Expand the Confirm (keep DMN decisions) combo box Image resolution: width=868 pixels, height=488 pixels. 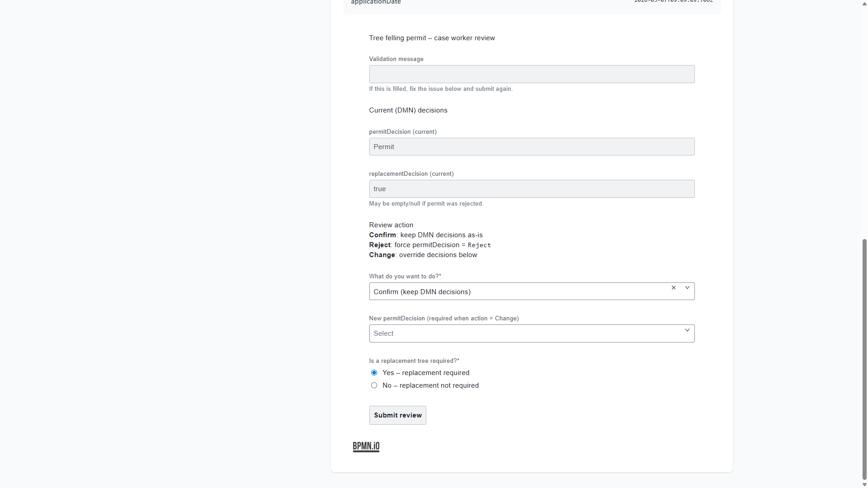pyautogui.click(x=520, y=291)
